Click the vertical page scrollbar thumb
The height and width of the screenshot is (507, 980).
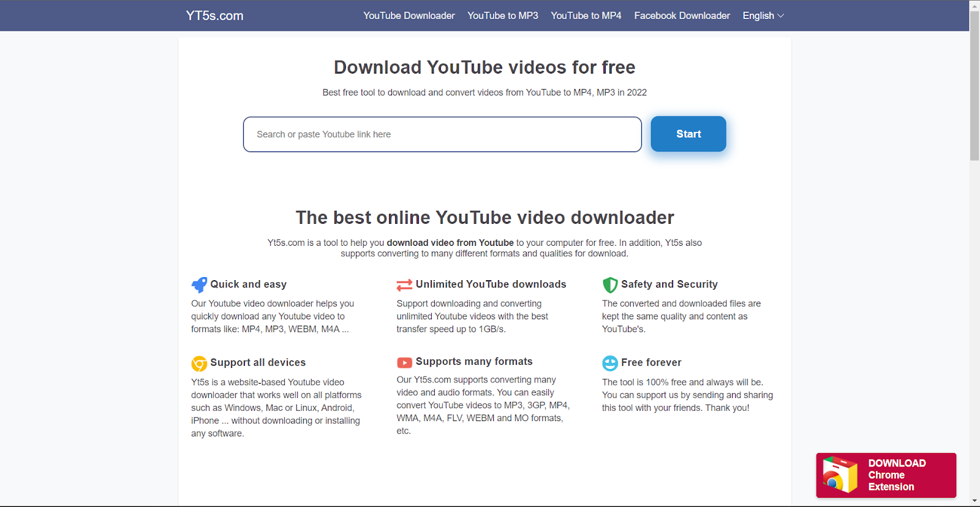(974, 86)
